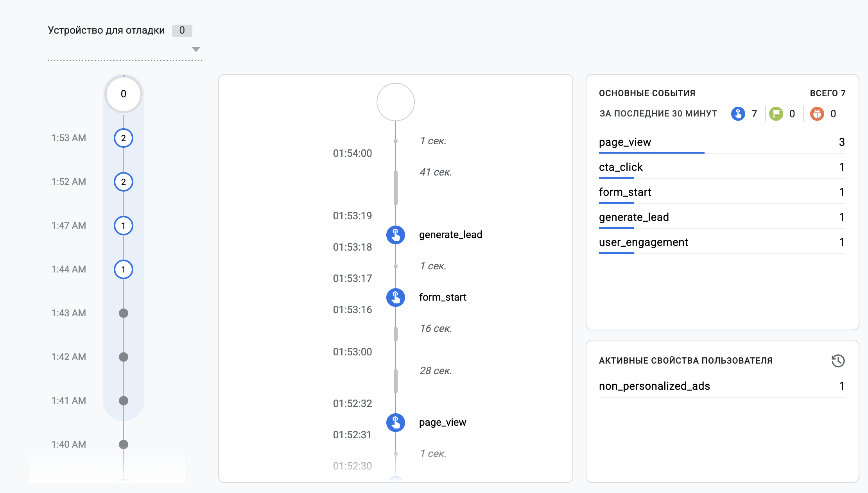Open page_view in top events list

pyautogui.click(x=722, y=142)
